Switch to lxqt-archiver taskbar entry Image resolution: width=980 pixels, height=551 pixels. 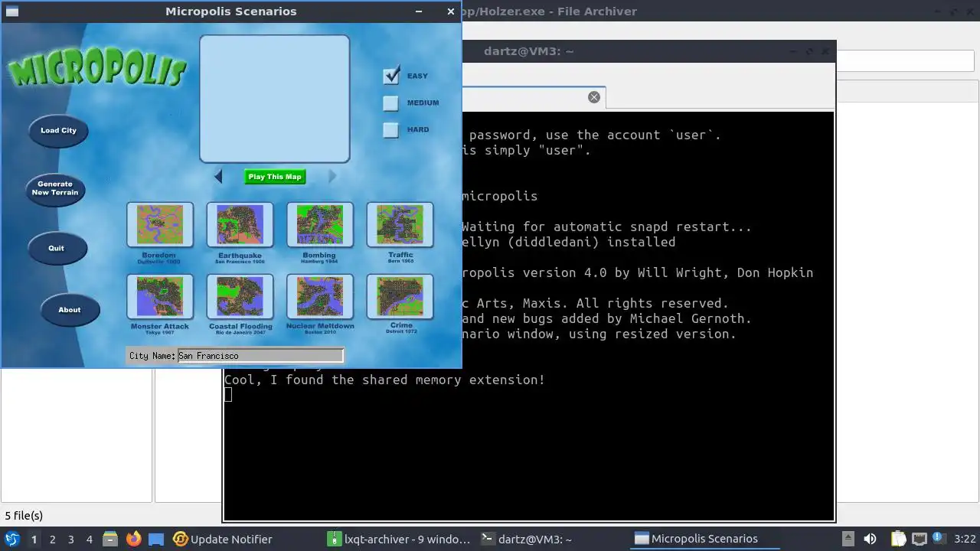tap(399, 539)
